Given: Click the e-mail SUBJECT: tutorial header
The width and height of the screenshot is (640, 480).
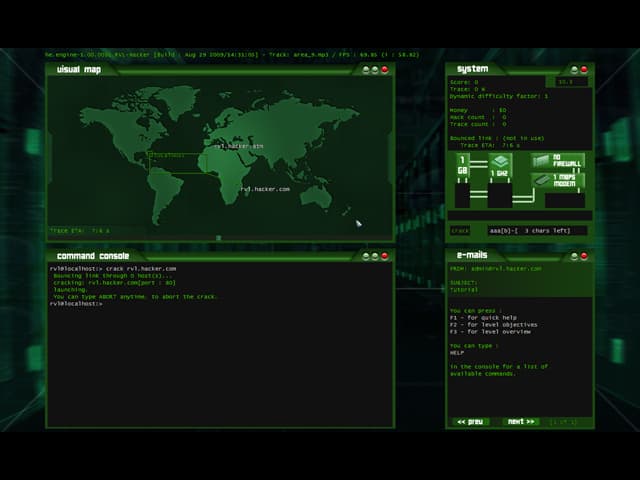Looking at the screenshot, I should (464, 286).
